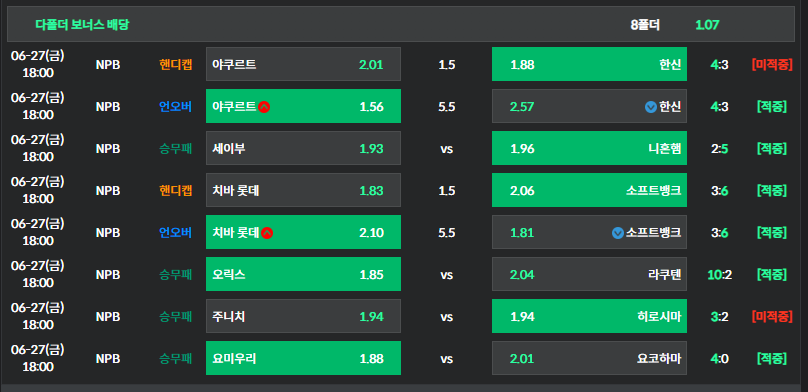Image resolution: width=808 pixels, height=392 pixels.
Task: Click blue down-arrow icon beside 소프트뱅크
Action: (x=618, y=233)
